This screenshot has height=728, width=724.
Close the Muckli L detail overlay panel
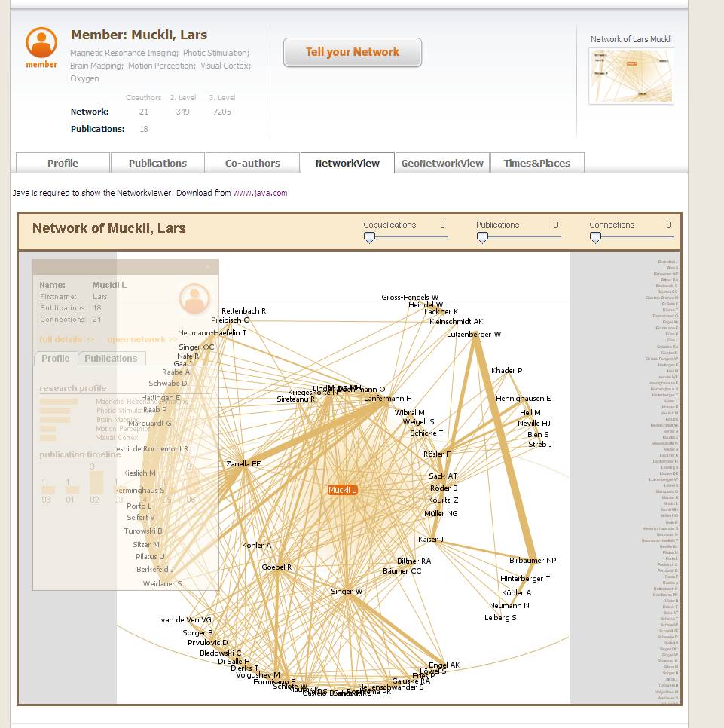point(208,267)
